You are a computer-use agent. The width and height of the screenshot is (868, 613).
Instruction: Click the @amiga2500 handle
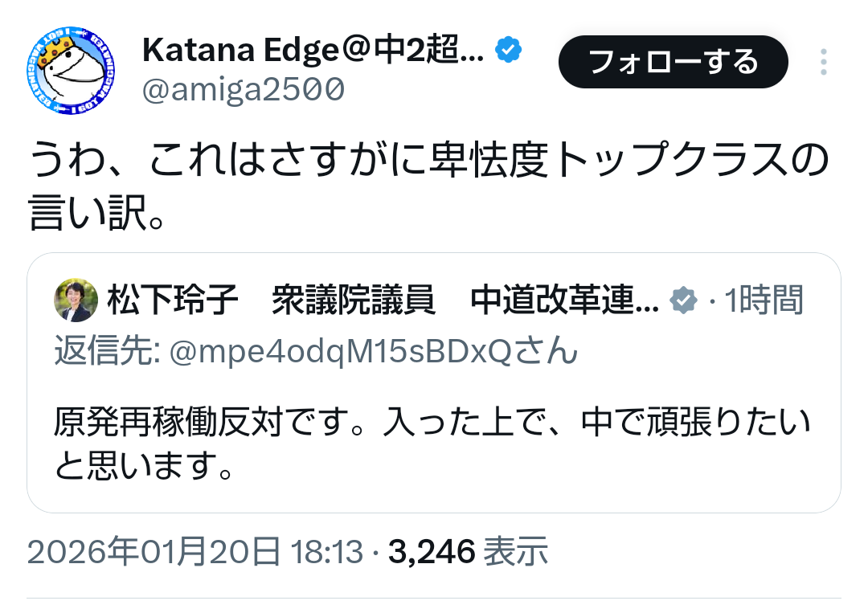click(x=243, y=88)
